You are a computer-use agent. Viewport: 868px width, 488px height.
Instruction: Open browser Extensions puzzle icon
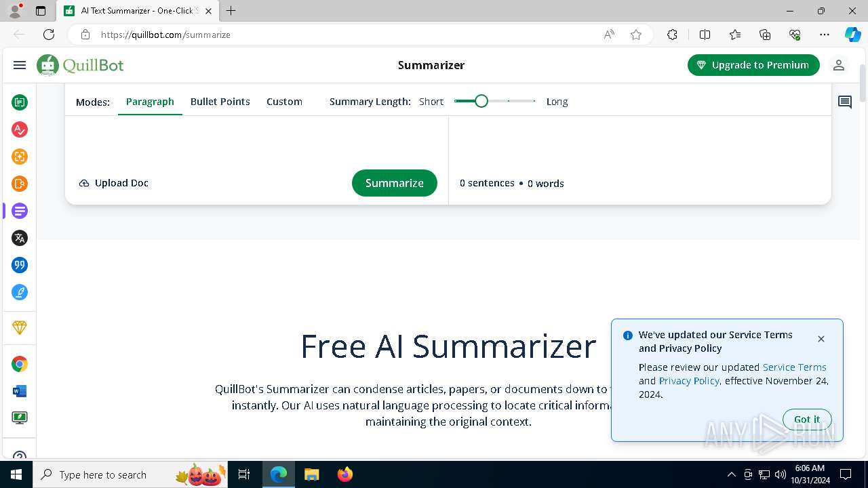(672, 35)
